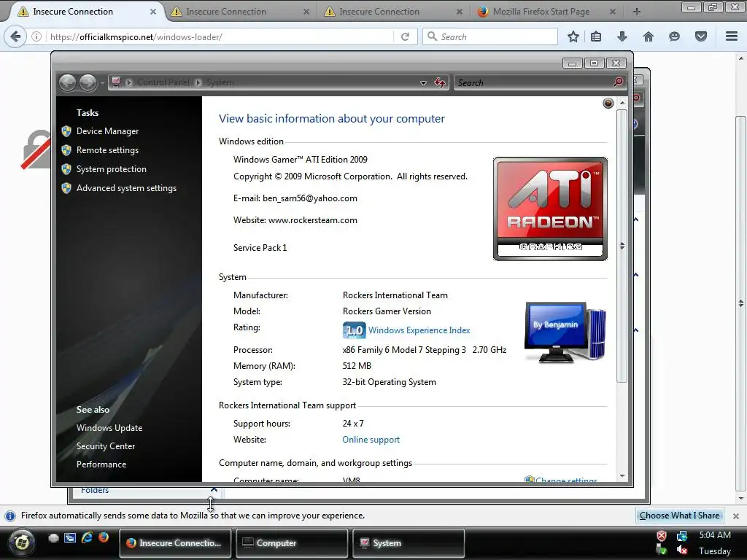
Task: Click the By Benjamin computer image
Action: [565, 332]
